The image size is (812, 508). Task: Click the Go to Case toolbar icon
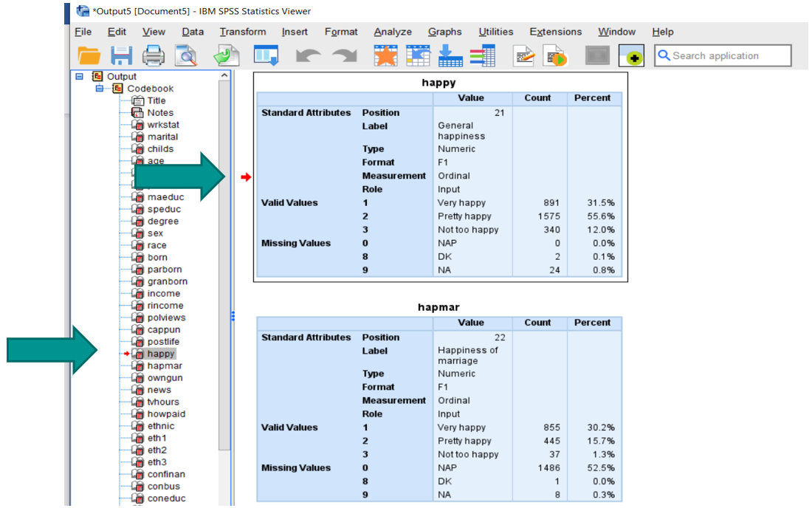pyautogui.click(x=418, y=55)
